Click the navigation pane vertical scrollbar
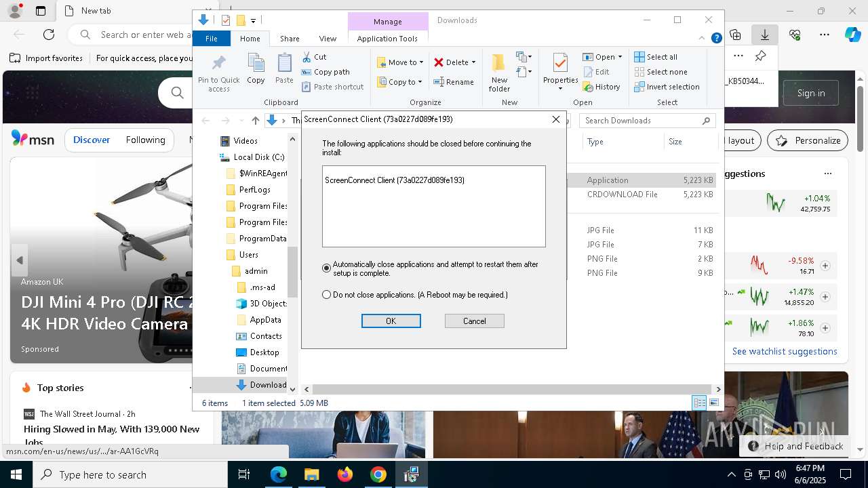Image resolution: width=868 pixels, height=488 pixels. pos(292,271)
